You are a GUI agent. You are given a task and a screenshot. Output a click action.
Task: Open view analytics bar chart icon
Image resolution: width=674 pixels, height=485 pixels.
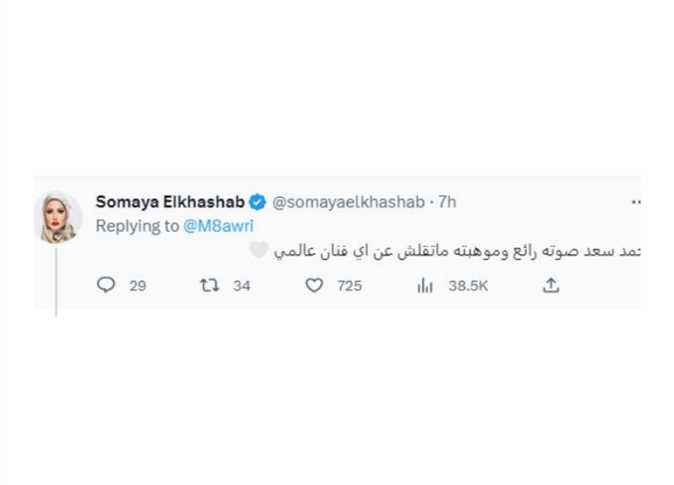pyautogui.click(x=423, y=286)
